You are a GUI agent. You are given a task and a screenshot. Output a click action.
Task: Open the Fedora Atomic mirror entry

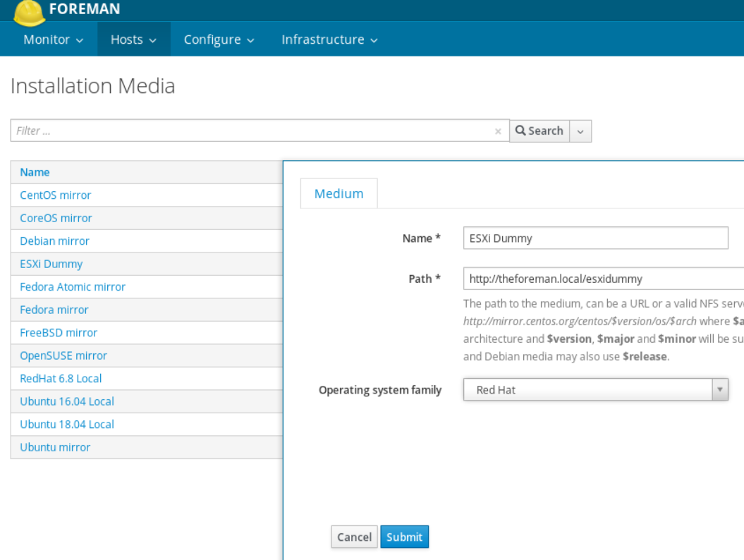click(x=73, y=287)
